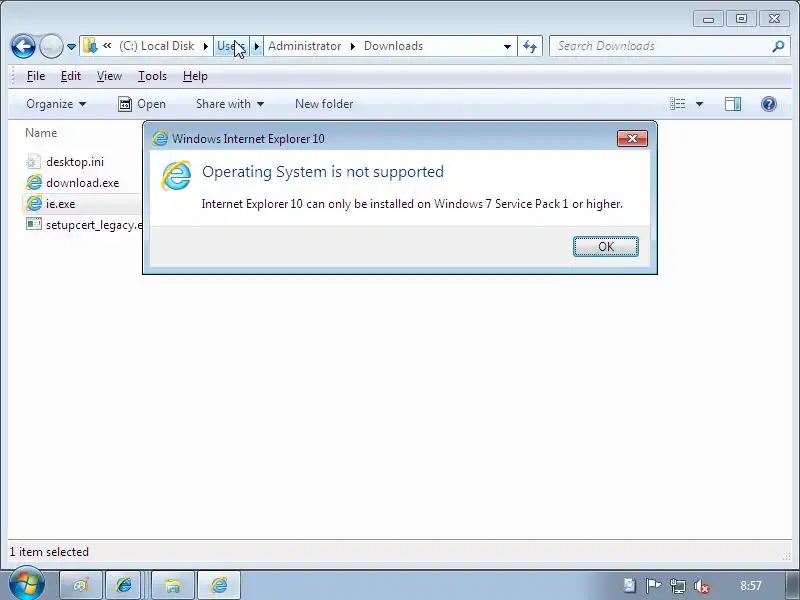Open the Share with dropdown

pyautogui.click(x=230, y=104)
